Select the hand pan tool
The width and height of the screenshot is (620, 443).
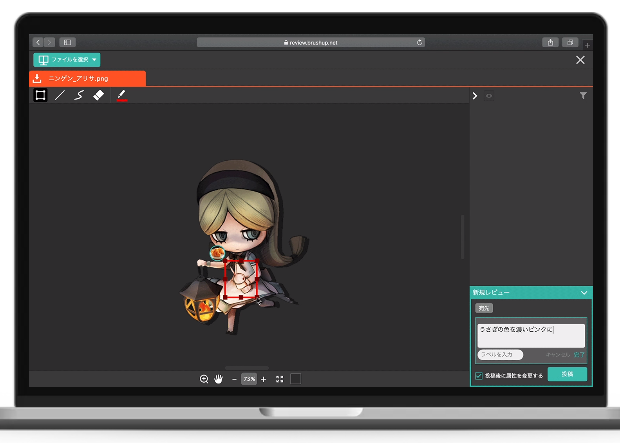[218, 379]
